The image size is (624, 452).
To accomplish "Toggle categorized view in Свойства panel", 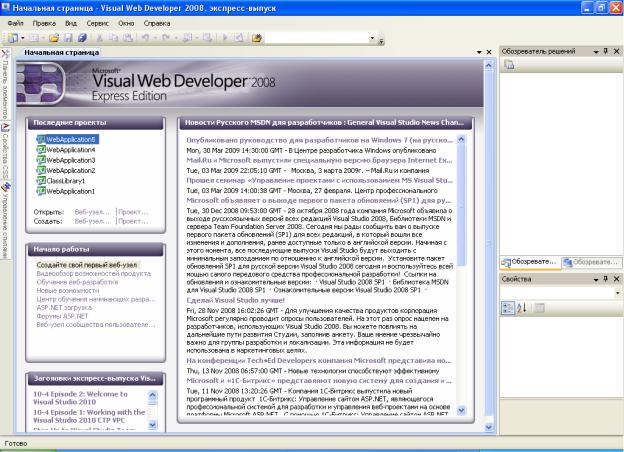I will coord(508,308).
